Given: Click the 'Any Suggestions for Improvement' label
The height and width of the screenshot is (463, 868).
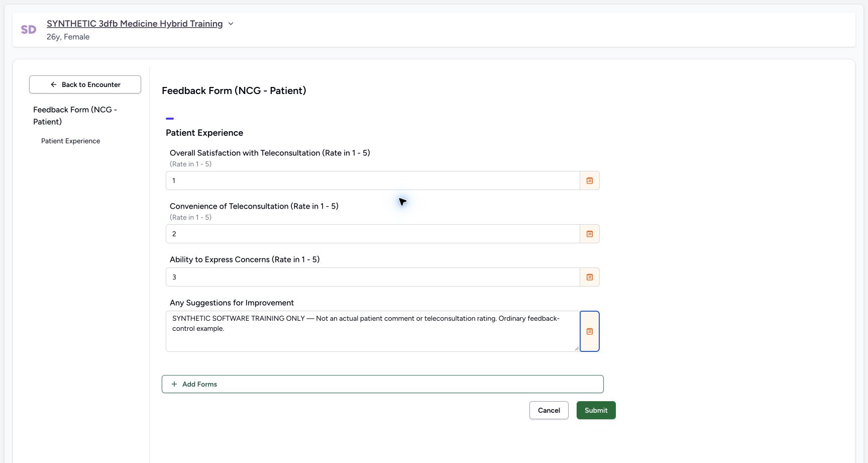Looking at the screenshot, I should click(x=232, y=303).
